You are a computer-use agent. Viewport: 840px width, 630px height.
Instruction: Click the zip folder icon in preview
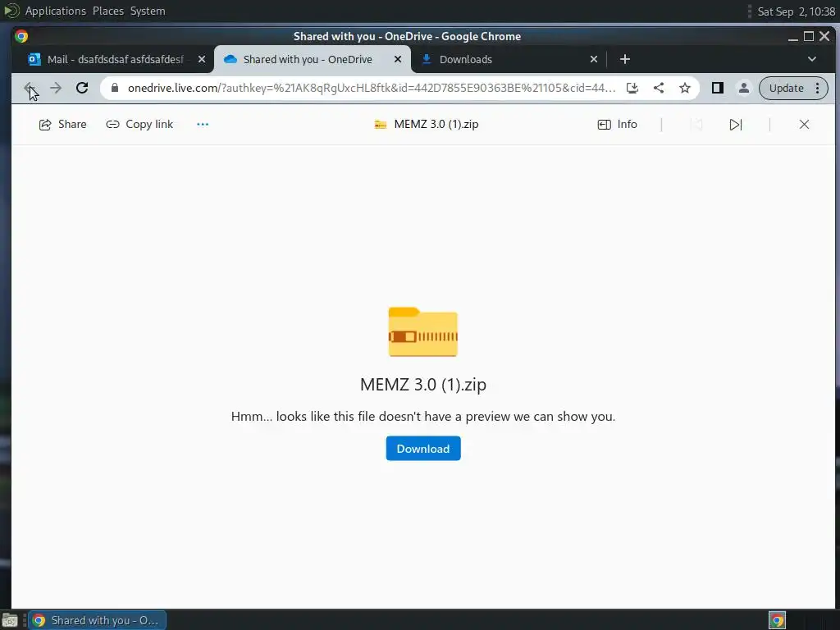coord(422,331)
